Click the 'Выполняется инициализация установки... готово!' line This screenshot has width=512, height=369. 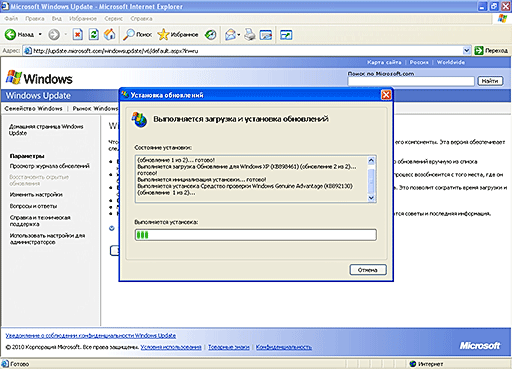pyautogui.click(x=202, y=180)
